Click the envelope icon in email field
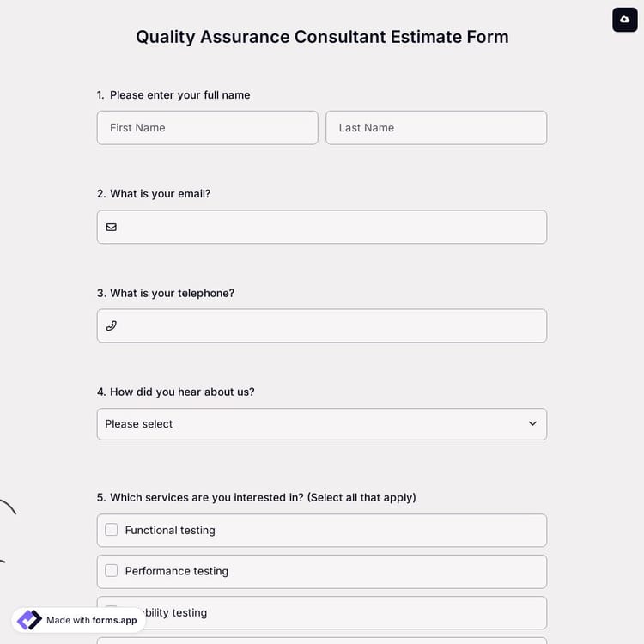 112,228
